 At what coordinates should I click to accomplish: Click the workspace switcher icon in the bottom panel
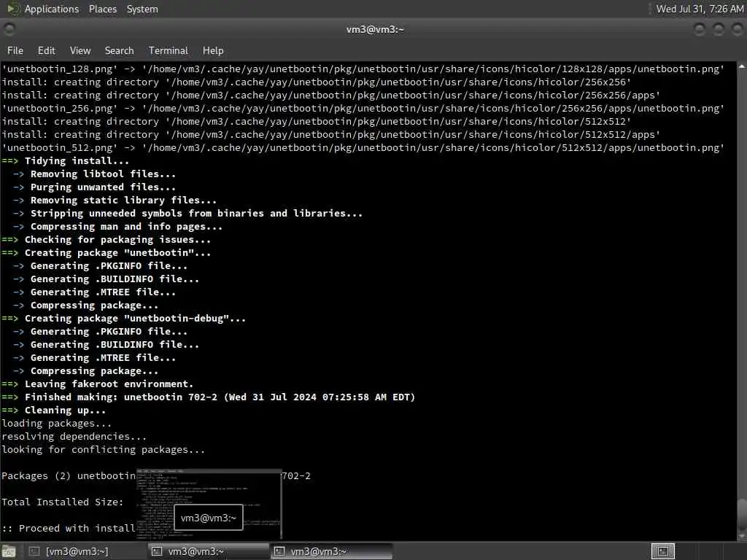[x=662, y=551]
